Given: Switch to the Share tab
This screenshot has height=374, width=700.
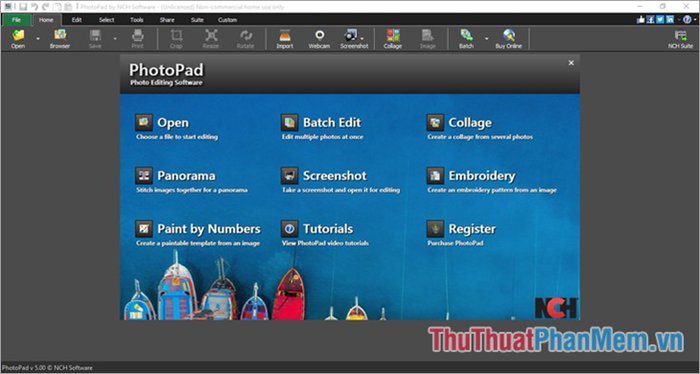Looking at the screenshot, I should 167,20.
